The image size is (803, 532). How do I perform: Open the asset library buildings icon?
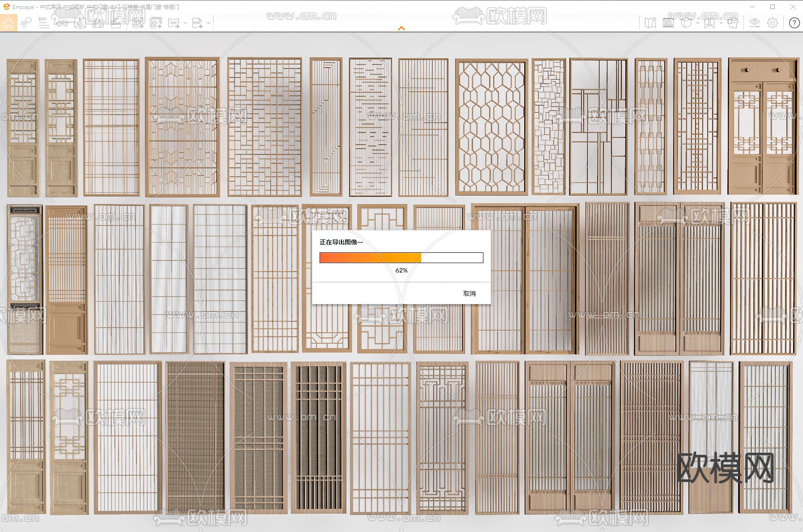(x=98, y=23)
